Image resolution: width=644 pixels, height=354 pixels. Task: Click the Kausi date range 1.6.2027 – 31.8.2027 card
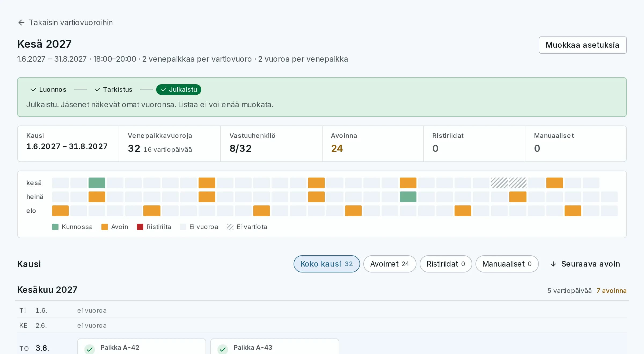(x=68, y=144)
